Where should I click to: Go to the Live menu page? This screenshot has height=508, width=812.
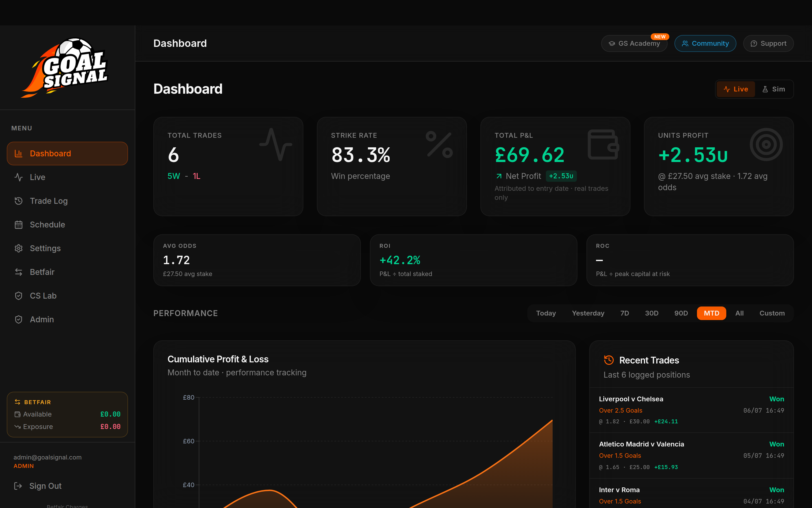(67, 177)
